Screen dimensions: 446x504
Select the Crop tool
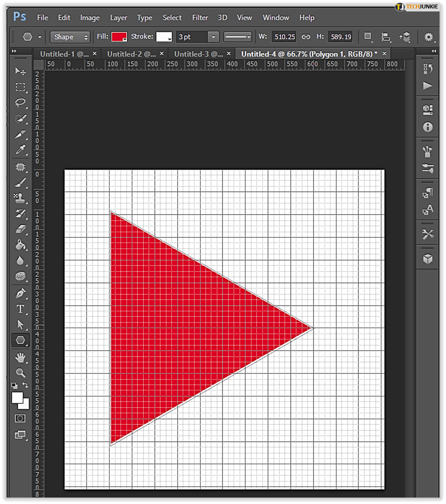coord(20,134)
